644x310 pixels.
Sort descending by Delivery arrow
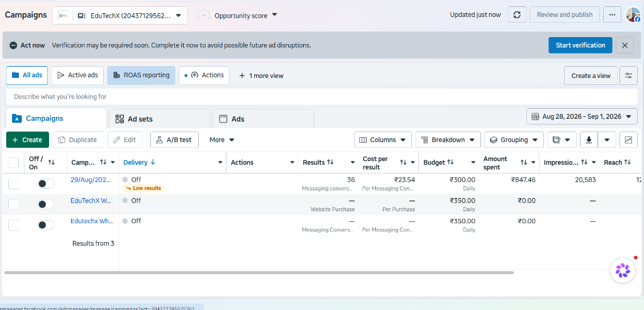(x=153, y=163)
